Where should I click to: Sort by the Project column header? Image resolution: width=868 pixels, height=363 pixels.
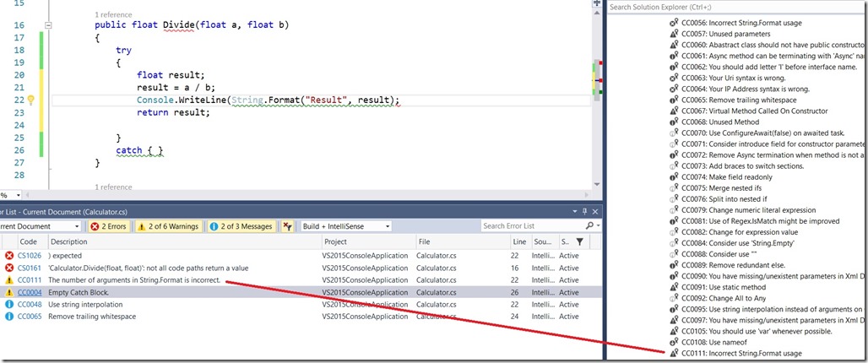pyautogui.click(x=335, y=241)
